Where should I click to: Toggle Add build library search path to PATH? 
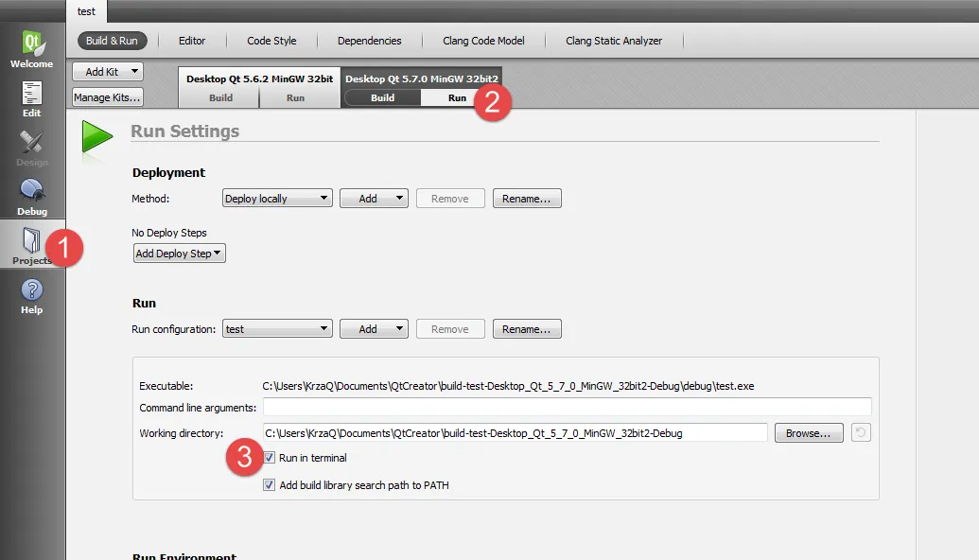[x=269, y=485]
